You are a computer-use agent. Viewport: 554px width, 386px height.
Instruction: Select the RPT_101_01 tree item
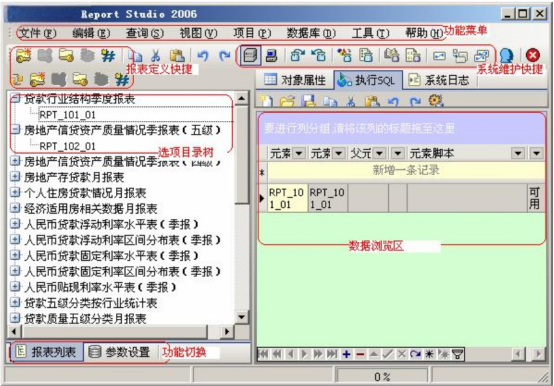click(67, 115)
